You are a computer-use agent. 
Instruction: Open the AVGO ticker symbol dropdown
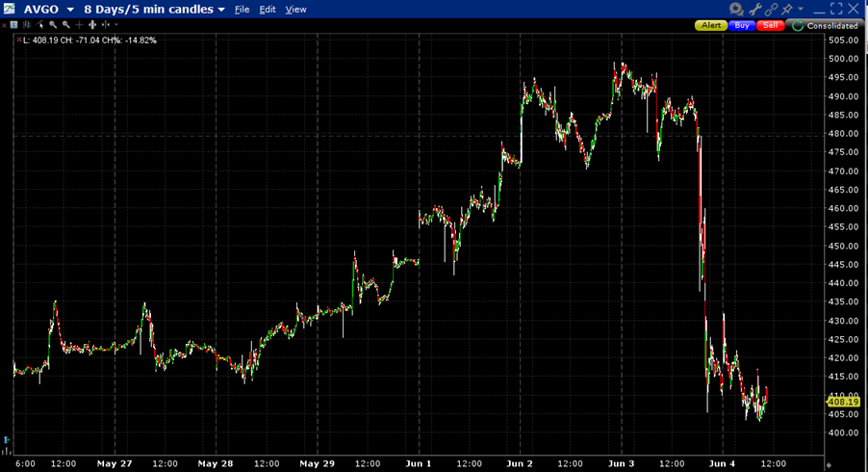point(70,10)
